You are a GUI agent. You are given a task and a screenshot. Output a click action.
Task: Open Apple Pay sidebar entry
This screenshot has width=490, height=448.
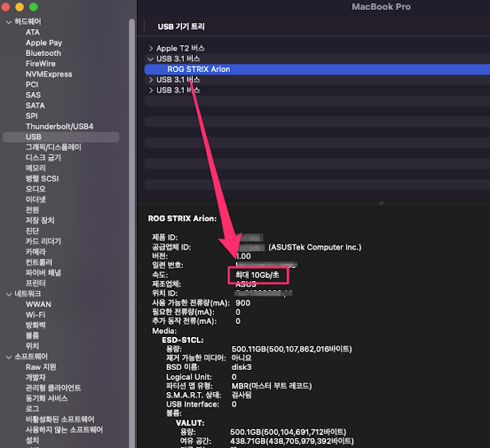tap(44, 43)
